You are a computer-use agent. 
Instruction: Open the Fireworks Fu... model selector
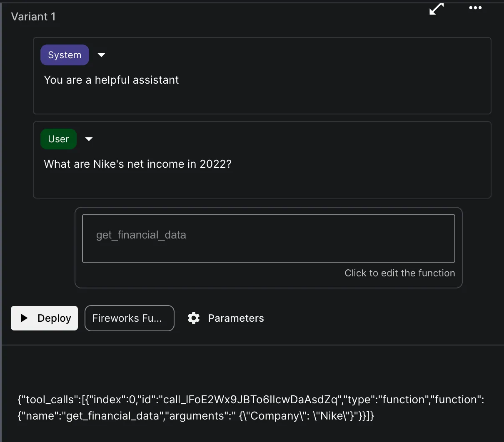[130, 318]
